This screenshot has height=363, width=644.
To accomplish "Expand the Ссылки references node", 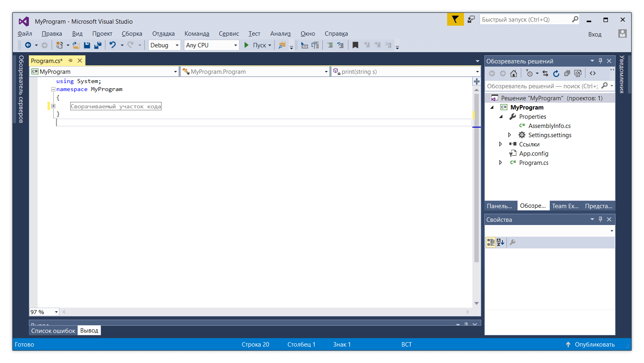I will 500,144.
